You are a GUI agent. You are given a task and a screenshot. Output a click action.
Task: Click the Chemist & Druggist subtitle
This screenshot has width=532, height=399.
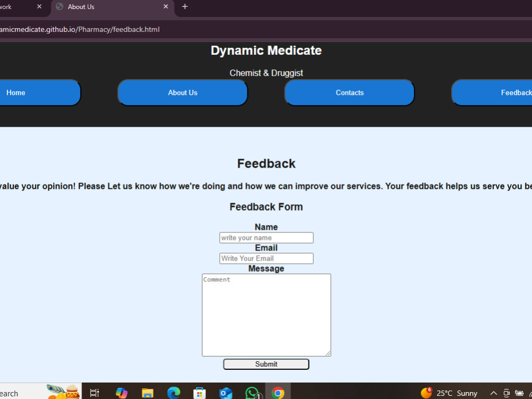266,73
